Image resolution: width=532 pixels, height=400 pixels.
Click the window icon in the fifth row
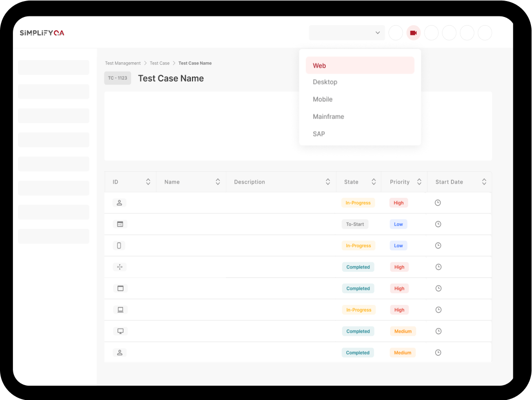pyautogui.click(x=120, y=288)
